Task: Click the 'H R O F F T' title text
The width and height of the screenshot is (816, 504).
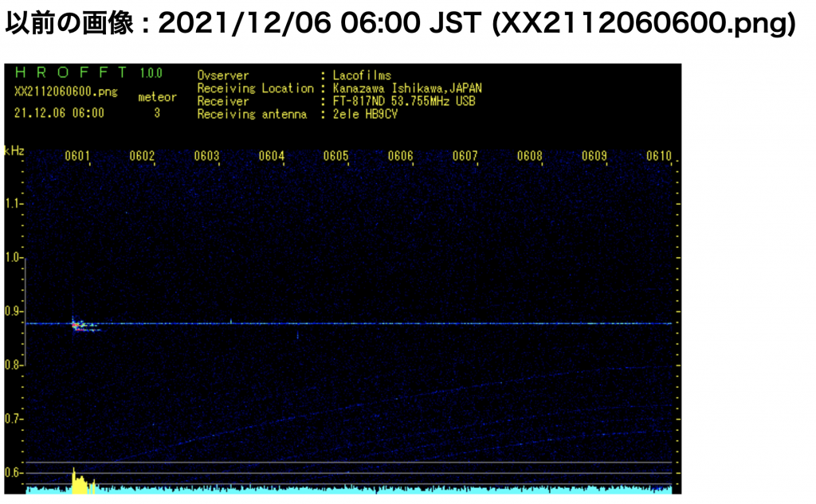Action: coord(71,72)
